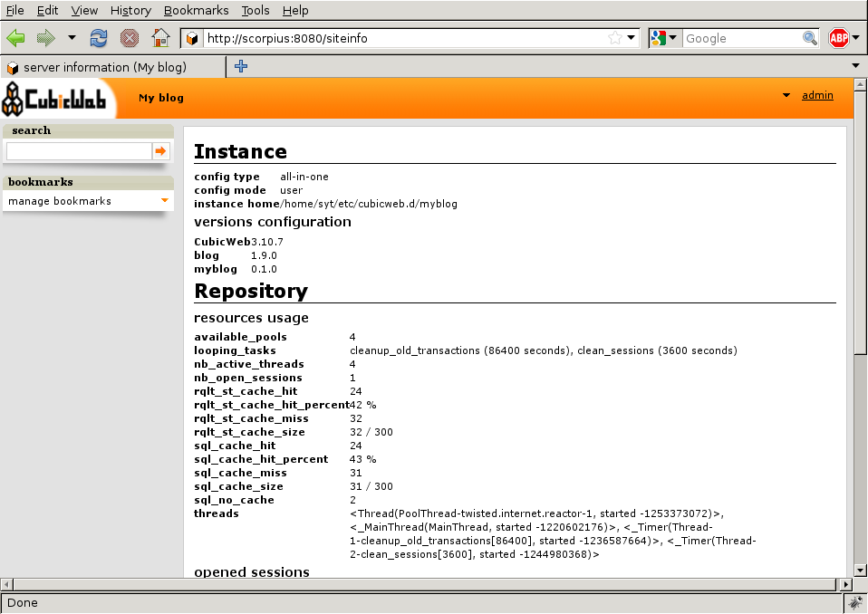
Task: Open the back/forward history dropdown arrow
Action: (72, 38)
